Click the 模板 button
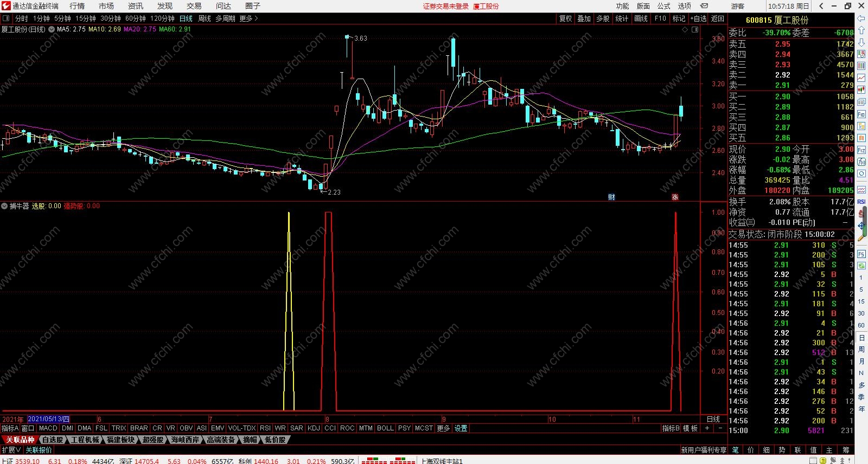 click(690, 428)
